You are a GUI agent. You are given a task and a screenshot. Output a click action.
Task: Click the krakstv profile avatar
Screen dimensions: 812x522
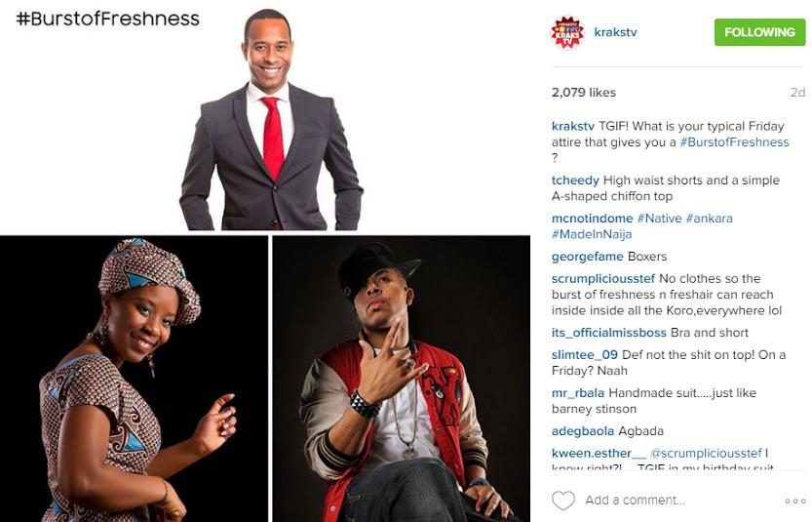[x=567, y=32]
